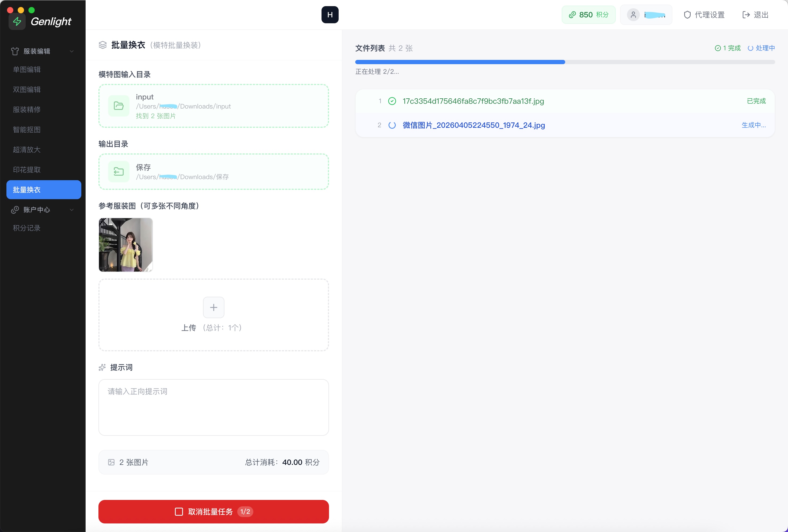Open 双图编辑 in sidebar
Screen dimensions: 788x532
(x=27, y=90)
